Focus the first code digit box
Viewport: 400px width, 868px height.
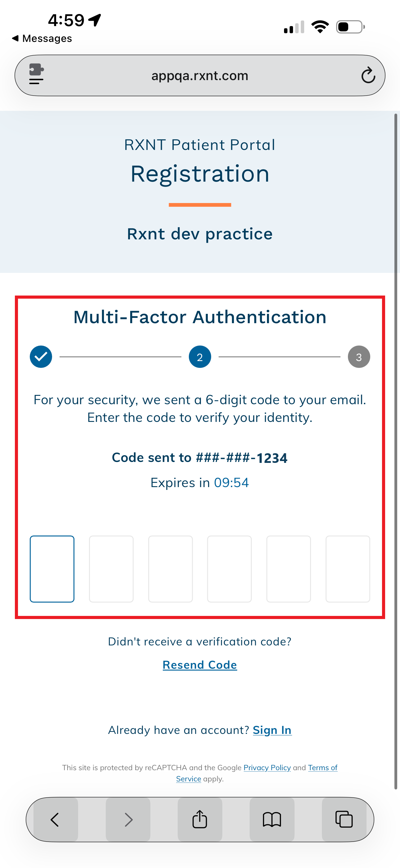[x=52, y=569]
